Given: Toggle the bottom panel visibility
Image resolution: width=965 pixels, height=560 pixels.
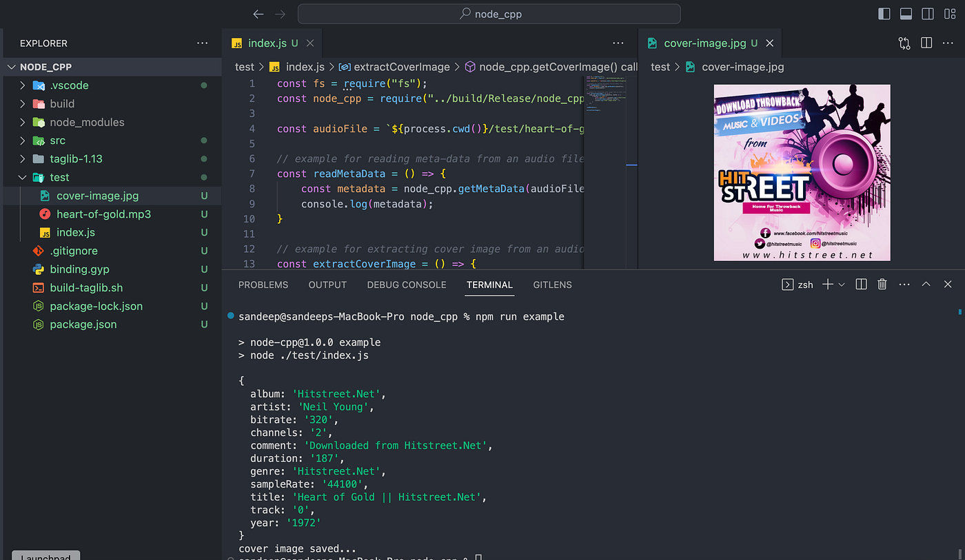Looking at the screenshot, I should click(x=906, y=13).
